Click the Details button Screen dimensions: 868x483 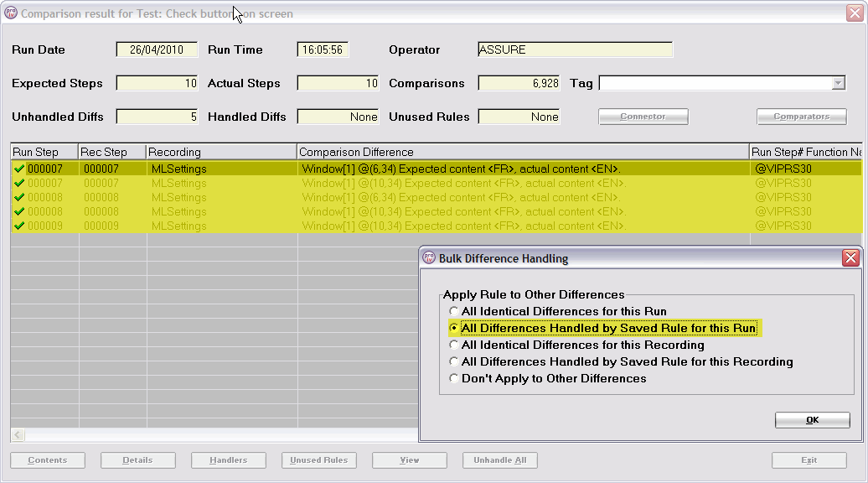click(x=138, y=460)
